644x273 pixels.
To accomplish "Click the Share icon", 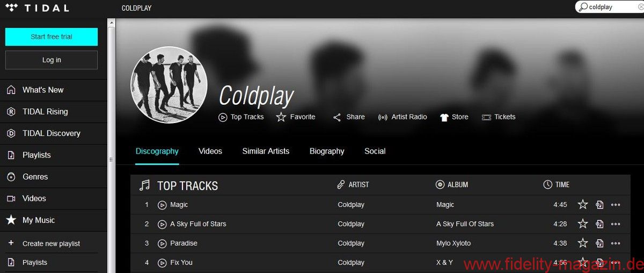I will 337,117.
